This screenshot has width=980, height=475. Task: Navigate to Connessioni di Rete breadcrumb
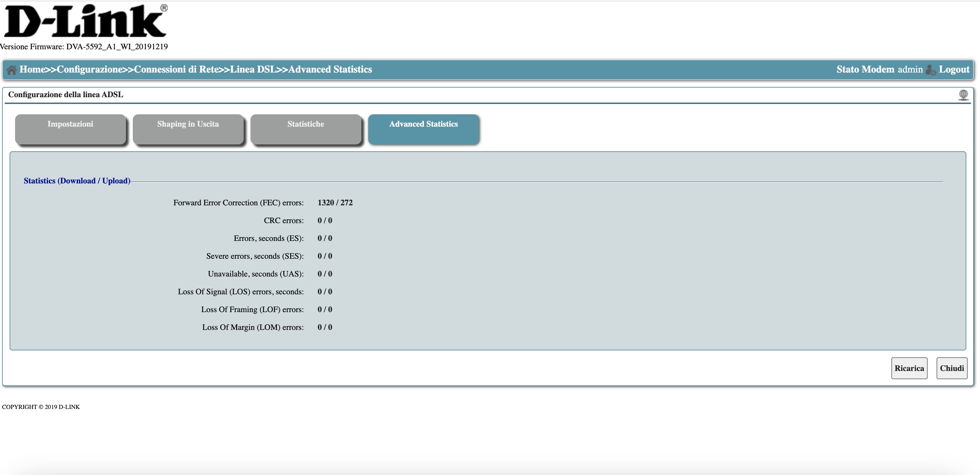tap(176, 69)
